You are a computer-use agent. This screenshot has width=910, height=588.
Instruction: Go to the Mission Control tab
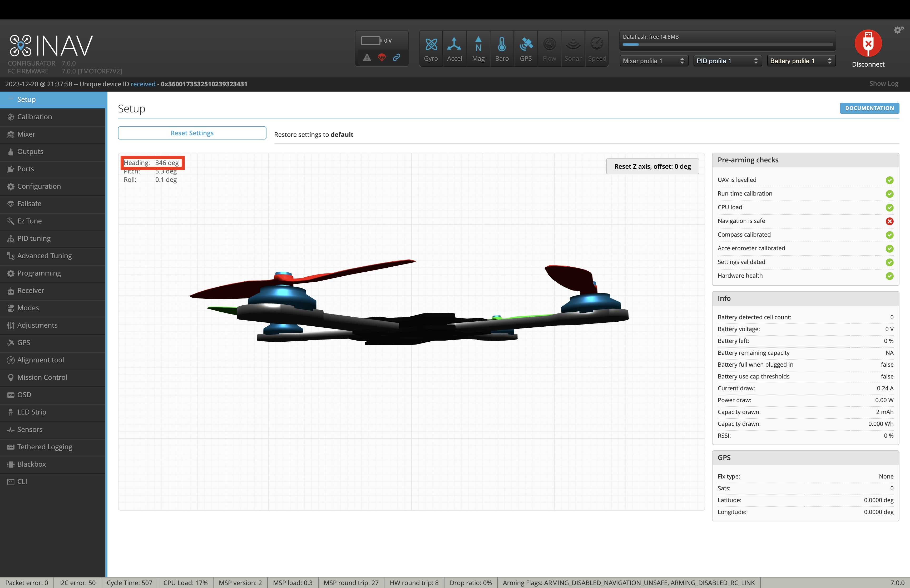click(42, 377)
